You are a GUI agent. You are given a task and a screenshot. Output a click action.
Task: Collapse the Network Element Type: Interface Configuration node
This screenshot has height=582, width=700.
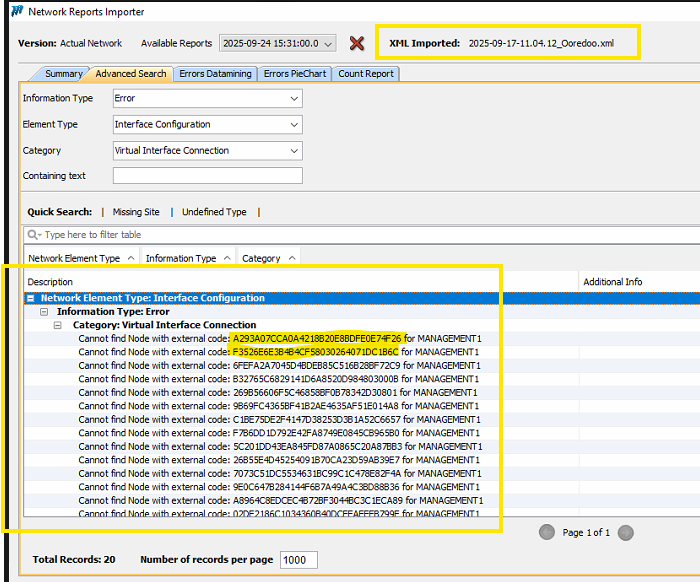point(32,298)
